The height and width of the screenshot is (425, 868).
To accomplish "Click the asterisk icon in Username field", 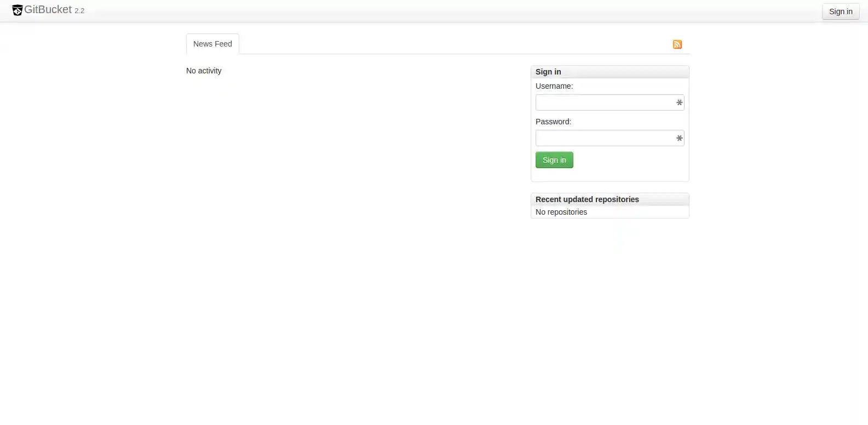I will [679, 102].
